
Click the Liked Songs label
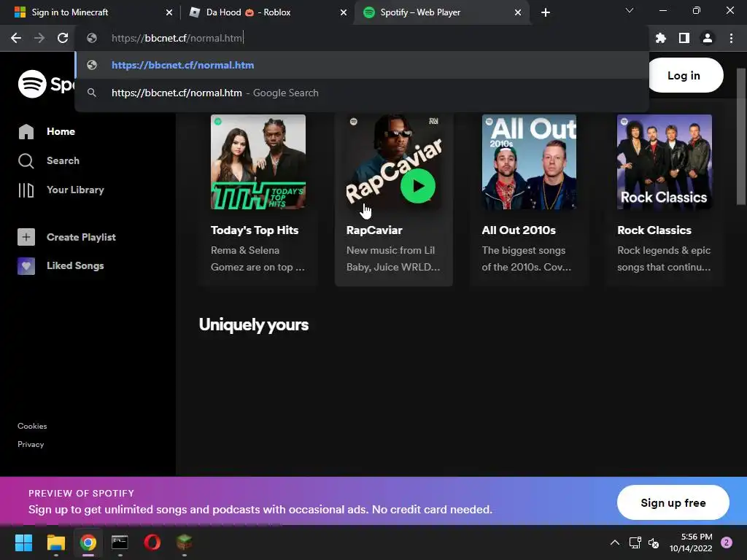pos(75,265)
